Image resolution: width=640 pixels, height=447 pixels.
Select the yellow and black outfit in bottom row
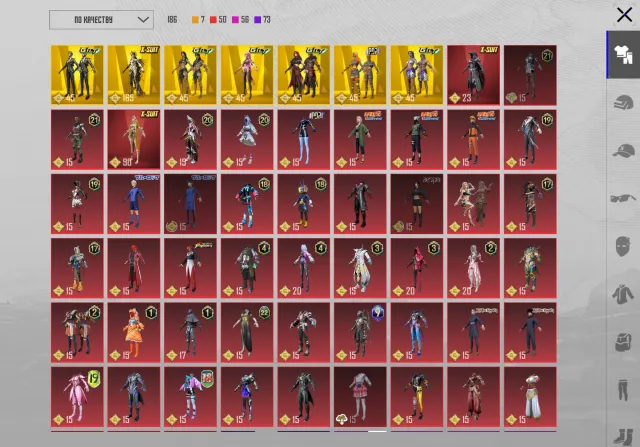click(x=417, y=397)
